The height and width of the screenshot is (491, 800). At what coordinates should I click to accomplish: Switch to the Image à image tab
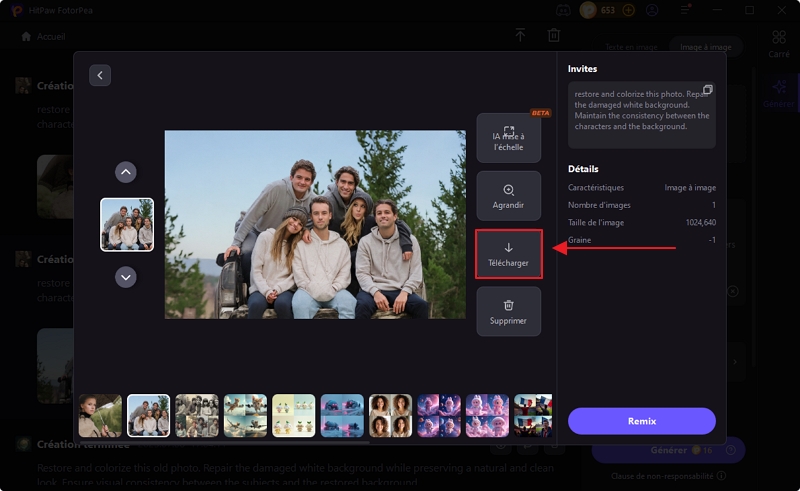pos(706,47)
